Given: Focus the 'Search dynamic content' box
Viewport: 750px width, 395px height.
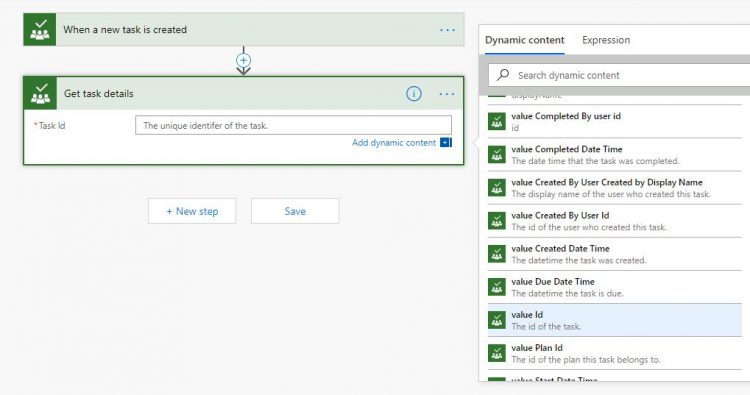Looking at the screenshot, I should click(619, 75).
